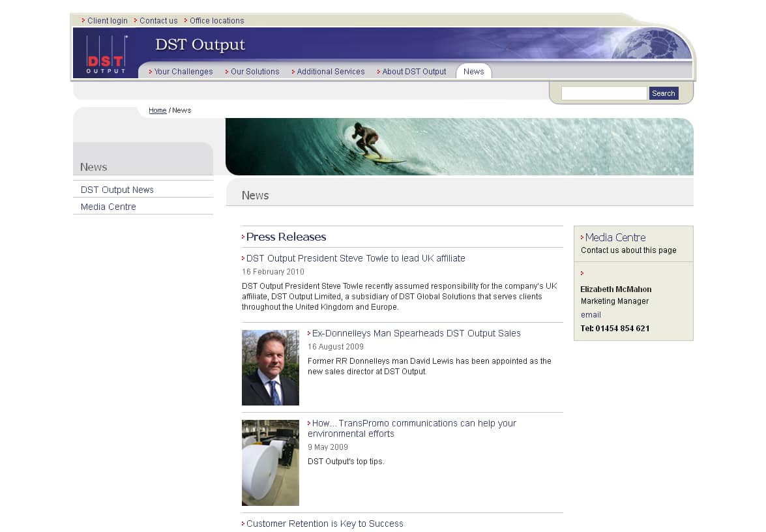Open the Steve Towle press release

click(x=355, y=258)
